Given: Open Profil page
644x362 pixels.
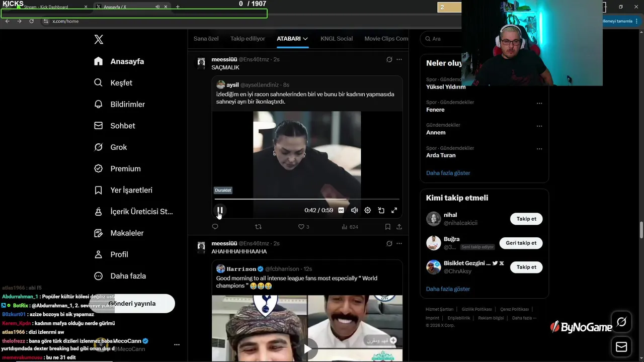Looking at the screenshot, I should 111,255.
